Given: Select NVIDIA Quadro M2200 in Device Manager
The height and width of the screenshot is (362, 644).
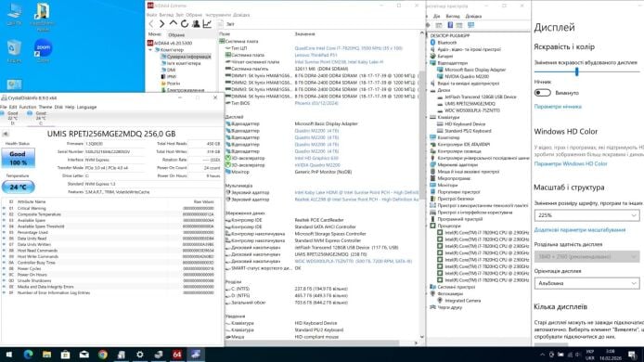Looking at the screenshot, I should coord(467,76).
